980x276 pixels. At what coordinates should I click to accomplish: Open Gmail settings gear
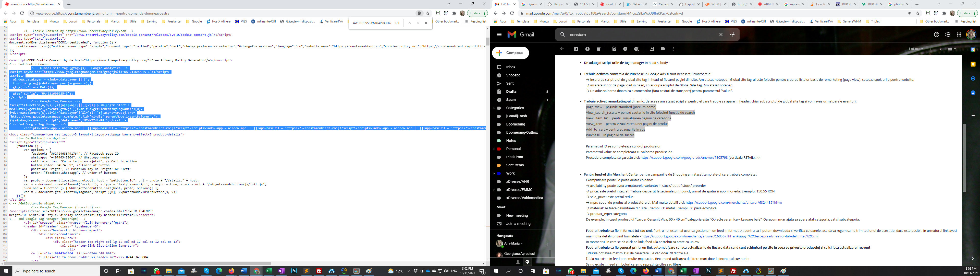[x=948, y=34]
